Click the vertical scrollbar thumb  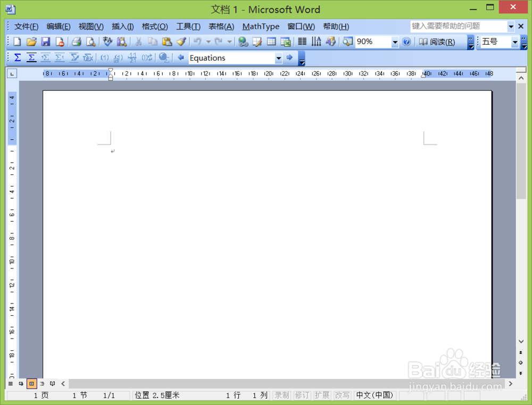click(521, 141)
